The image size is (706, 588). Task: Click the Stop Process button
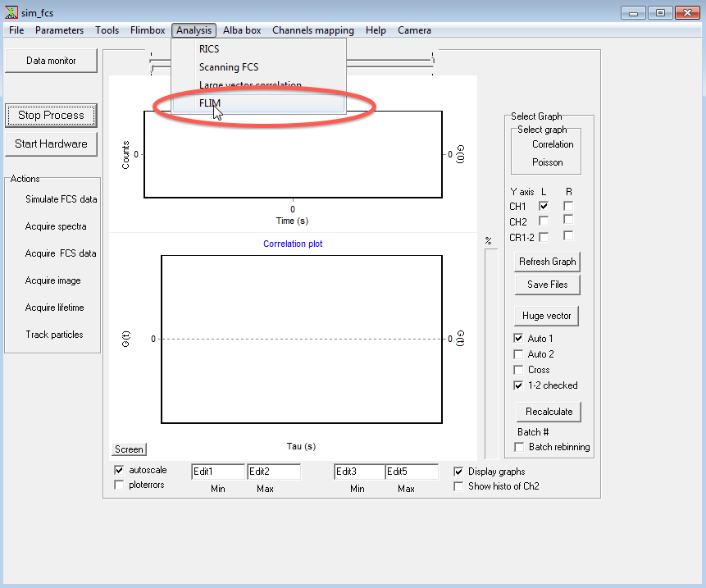pos(51,116)
